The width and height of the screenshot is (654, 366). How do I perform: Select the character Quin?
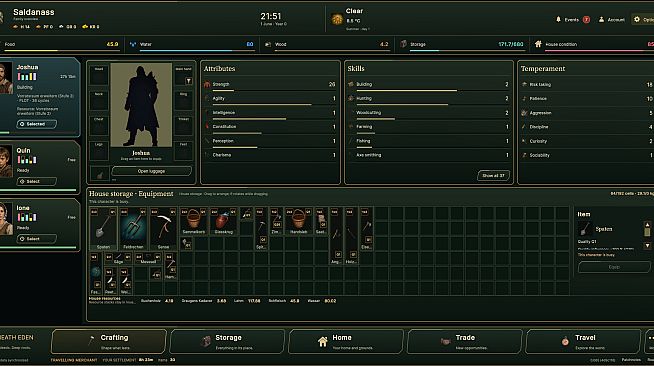(37, 181)
